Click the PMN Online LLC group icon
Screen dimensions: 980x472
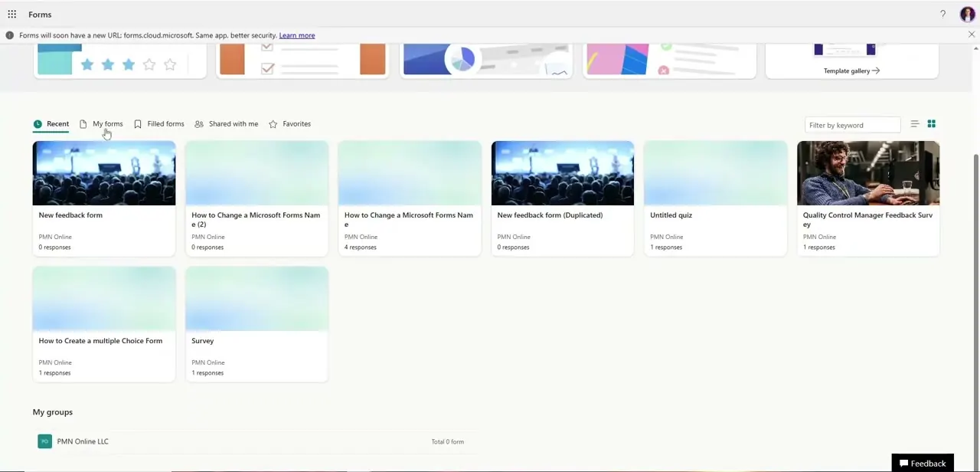click(45, 441)
